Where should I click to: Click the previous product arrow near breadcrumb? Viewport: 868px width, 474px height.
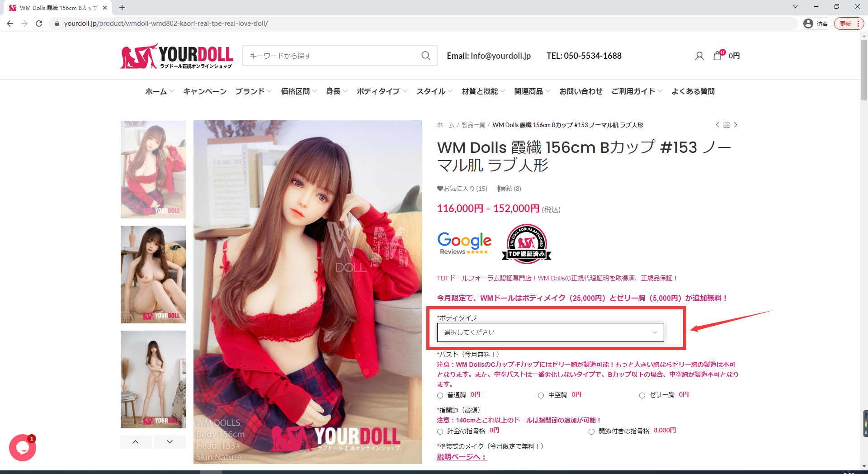point(717,125)
